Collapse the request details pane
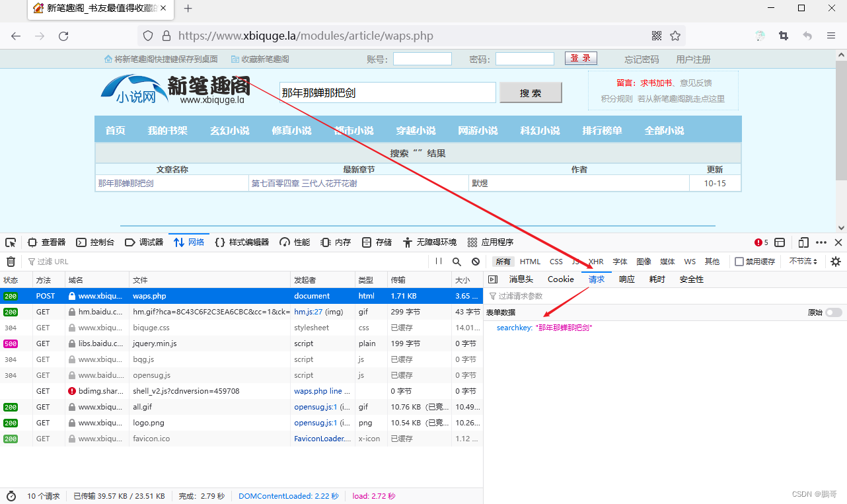The width and height of the screenshot is (847, 504). point(492,279)
